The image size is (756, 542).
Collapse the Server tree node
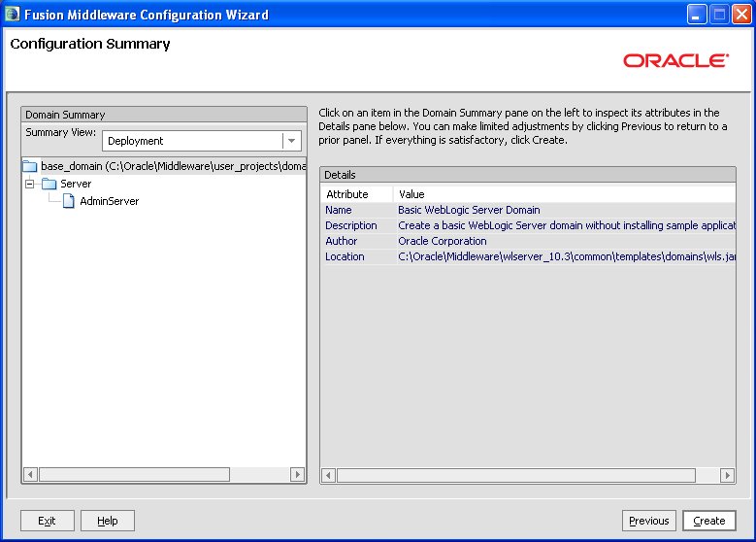[x=30, y=184]
